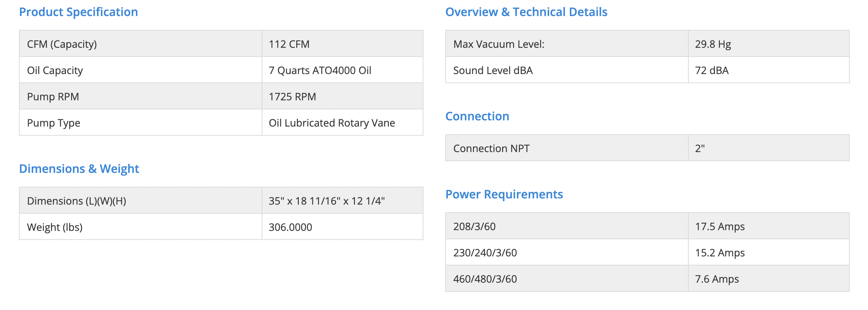Click the 72 dBA sound level value
Viewport: 868px width, 310px height.
pyautogui.click(x=712, y=70)
